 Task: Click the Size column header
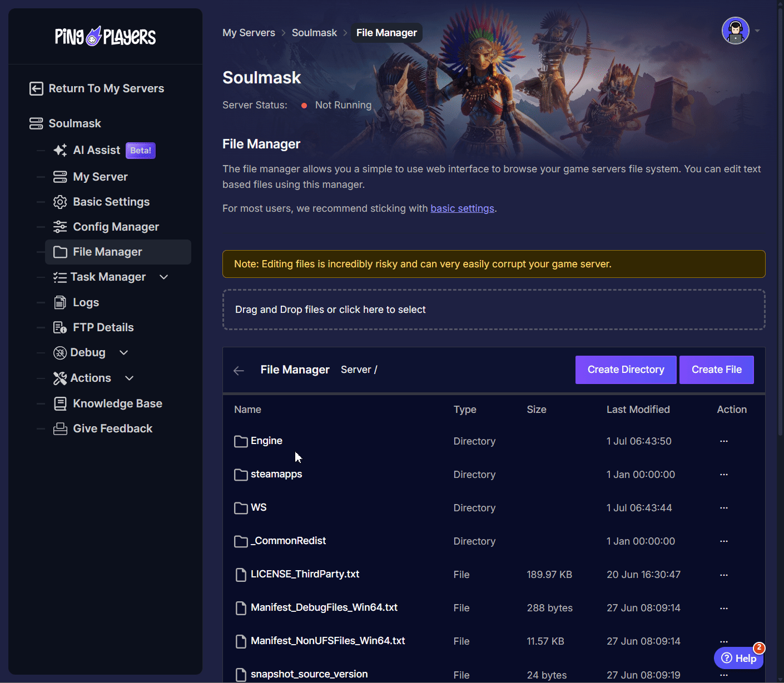coord(537,410)
